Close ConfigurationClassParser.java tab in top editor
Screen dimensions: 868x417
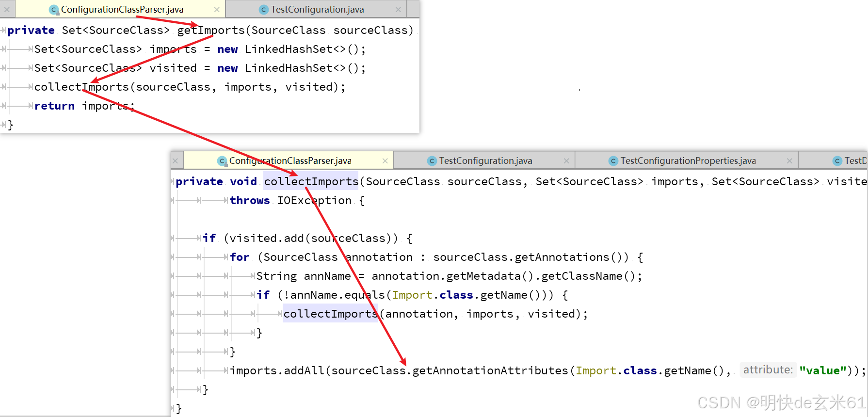(x=217, y=10)
